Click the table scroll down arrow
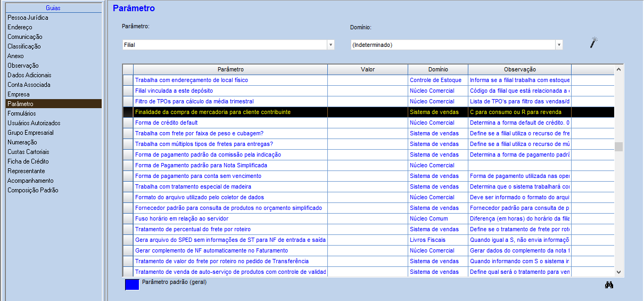Image resolution: width=644 pixels, height=301 pixels. [x=618, y=272]
